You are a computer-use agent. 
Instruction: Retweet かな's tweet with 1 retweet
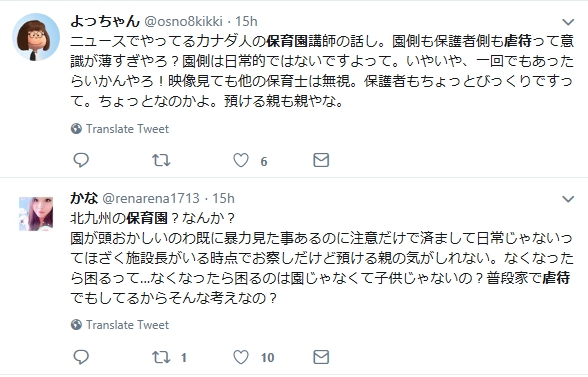[161, 357]
